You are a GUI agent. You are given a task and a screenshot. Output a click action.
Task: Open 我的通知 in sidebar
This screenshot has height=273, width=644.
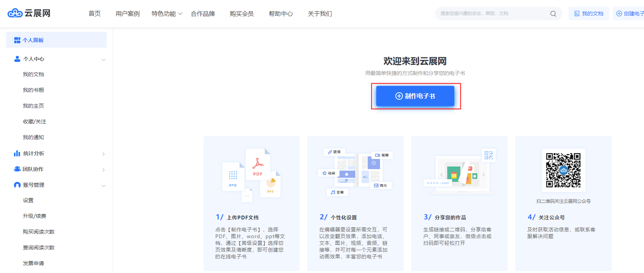point(33,137)
